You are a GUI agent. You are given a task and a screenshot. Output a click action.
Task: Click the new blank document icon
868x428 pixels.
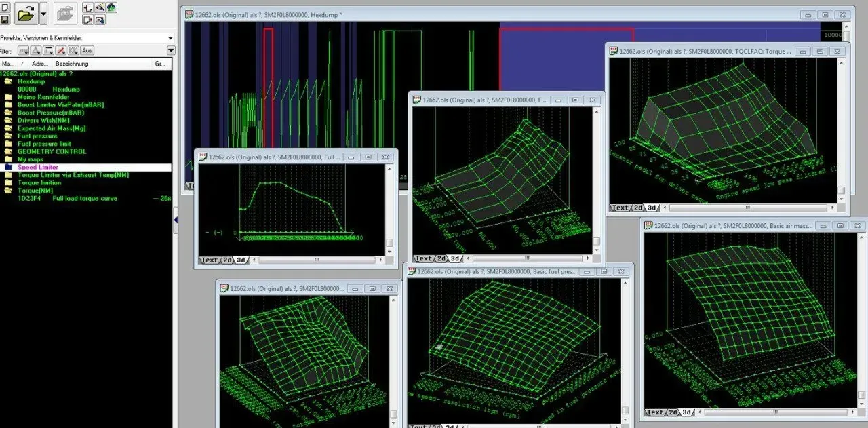pyautogui.click(x=4, y=7)
